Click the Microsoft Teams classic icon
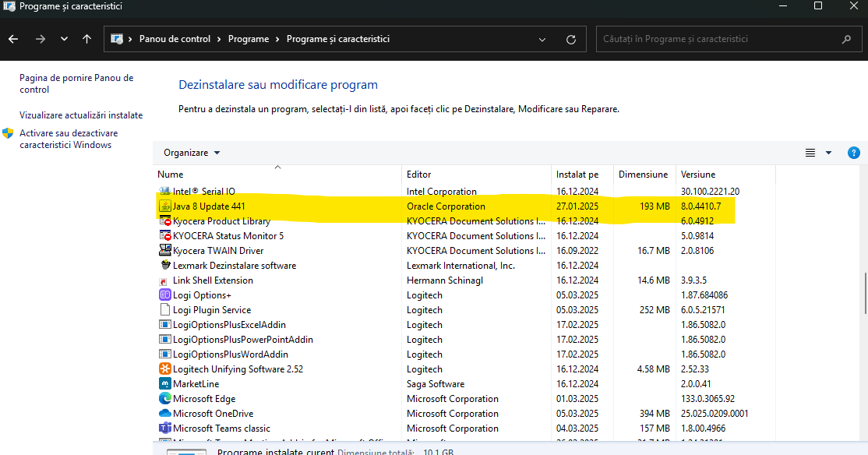 click(165, 428)
